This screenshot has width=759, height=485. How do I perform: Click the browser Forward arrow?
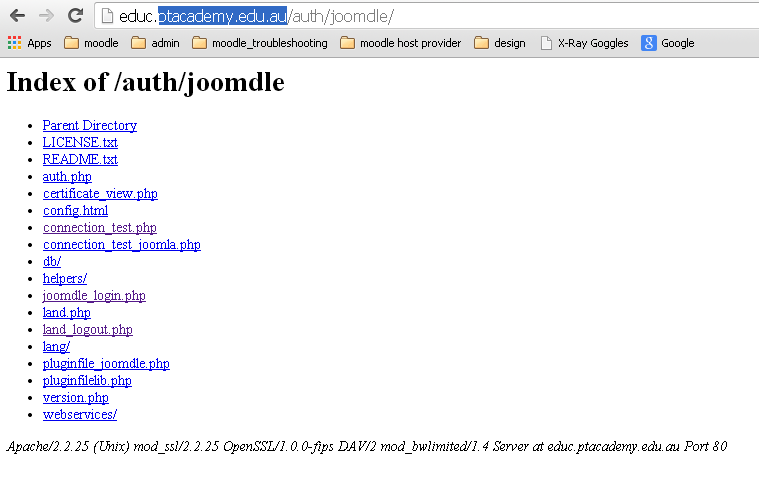pos(46,16)
